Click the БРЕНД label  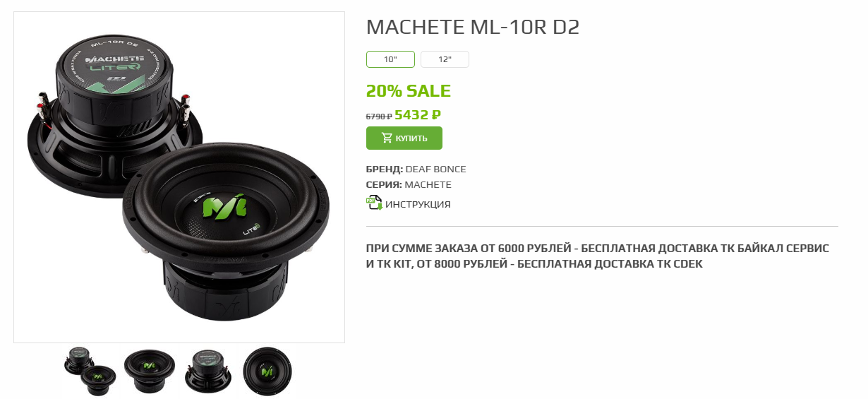(x=385, y=169)
